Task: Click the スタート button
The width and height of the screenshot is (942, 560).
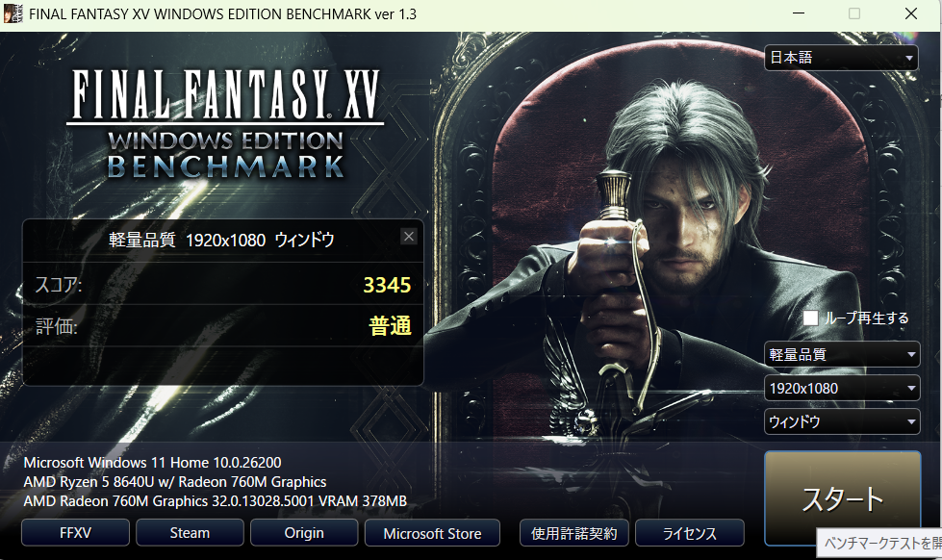Action: click(x=842, y=498)
